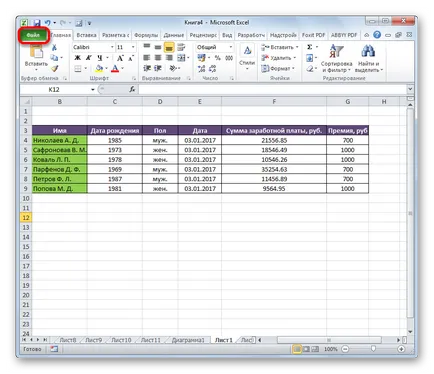434x374 pixels.
Task: Open the Лист8 sheet tab
Action: [68, 340]
